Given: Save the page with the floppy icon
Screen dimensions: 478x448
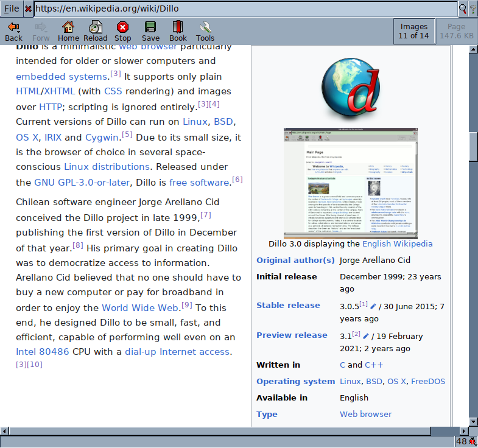Looking at the screenshot, I should point(150,32).
